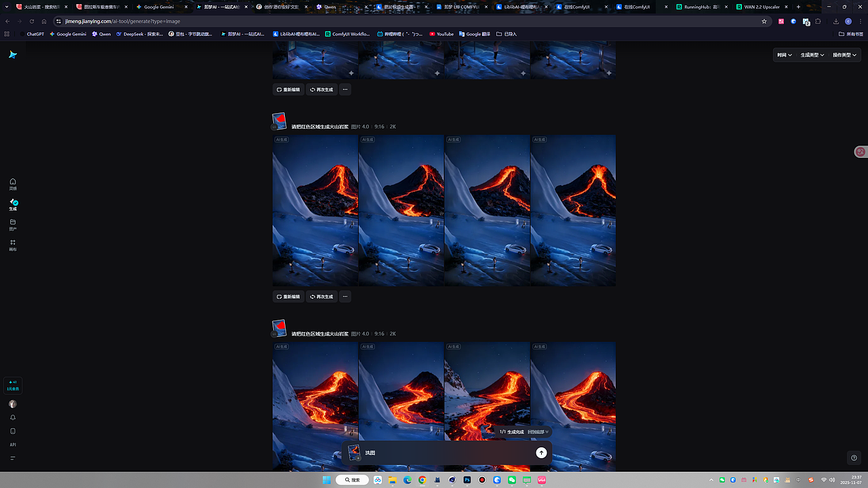Click the Jimeng logo at top left

pyautogui.click(x=12, y=55)
